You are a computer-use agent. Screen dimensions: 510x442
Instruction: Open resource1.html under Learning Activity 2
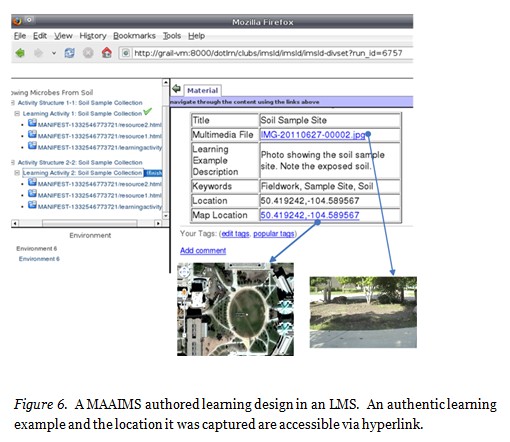pyautogui.click(x=99, y=195)
